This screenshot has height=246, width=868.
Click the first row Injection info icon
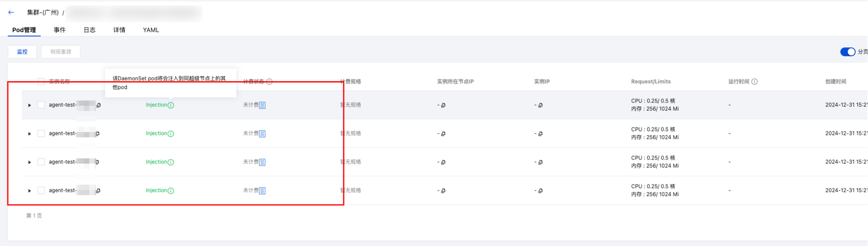coord(171,105)
